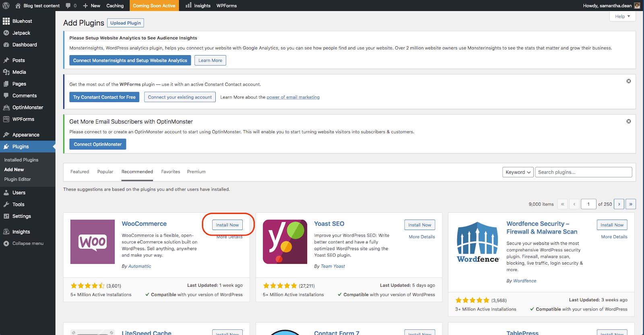
Task: Switch to the Favorites tab
Action: (171, 172)
